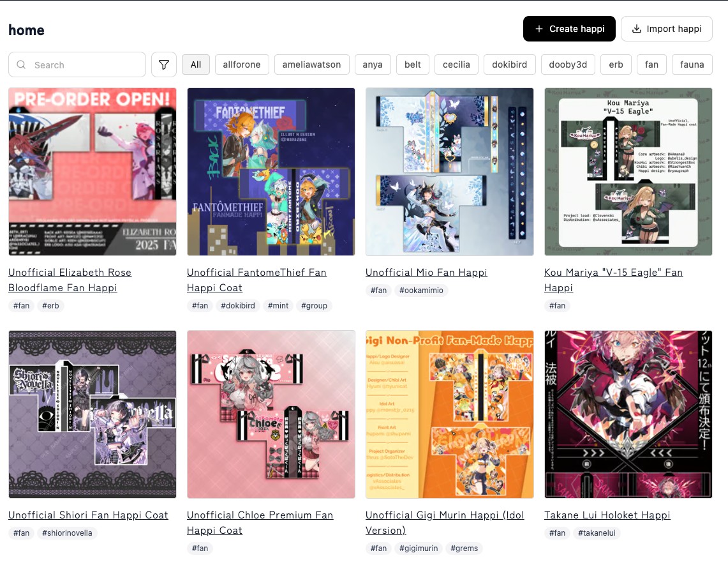Click #mint tag under FantomeThief happi
Viewport: 728px width, 567px height.
(x=278, y=305)
